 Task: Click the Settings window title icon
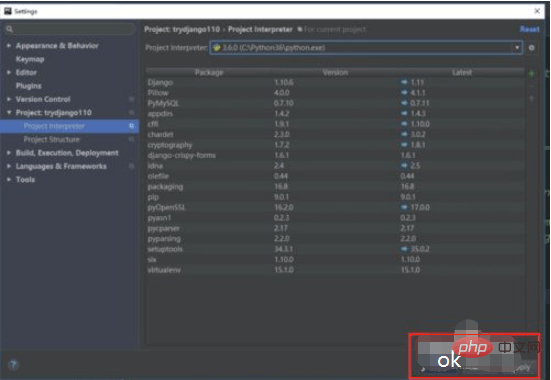pyautogui.click(x=8, y=11)
